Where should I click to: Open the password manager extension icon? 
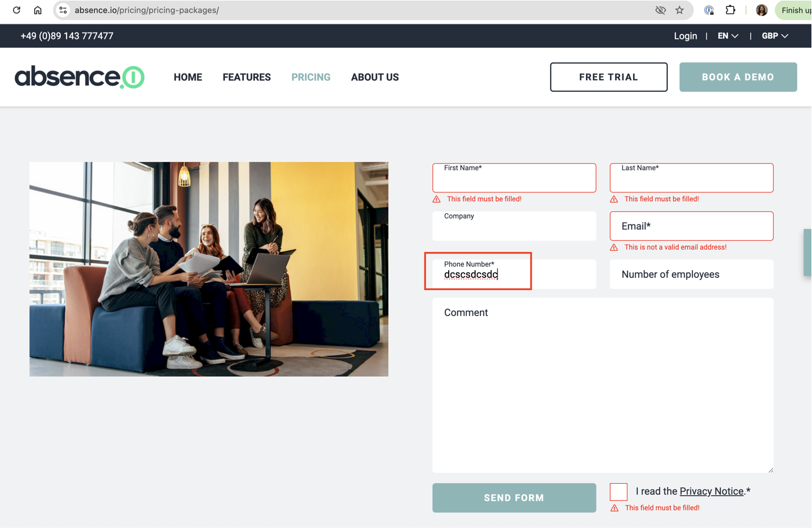click(x=709, y=10)
